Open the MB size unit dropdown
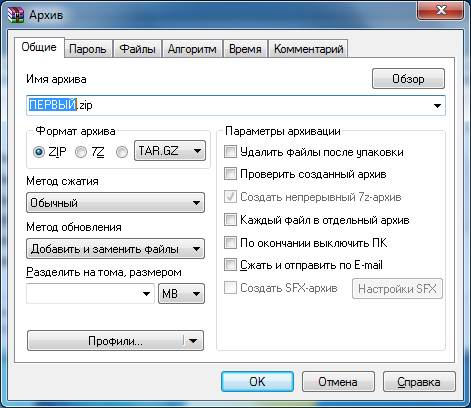Image resolution: width=471 pixels, height=408 pixels. pyautogui.click(x=181, y=294)
